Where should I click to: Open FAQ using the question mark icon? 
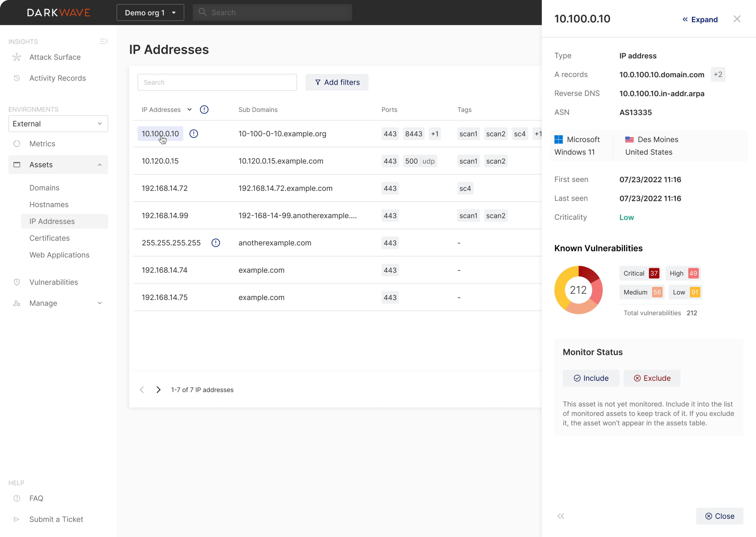[x=17, y=498]
